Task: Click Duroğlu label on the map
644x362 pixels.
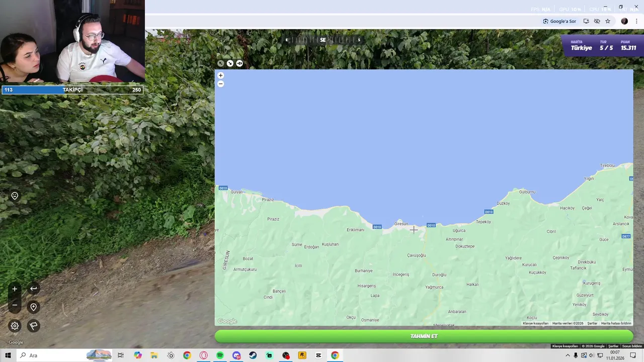Action: (x=439, y=275)
